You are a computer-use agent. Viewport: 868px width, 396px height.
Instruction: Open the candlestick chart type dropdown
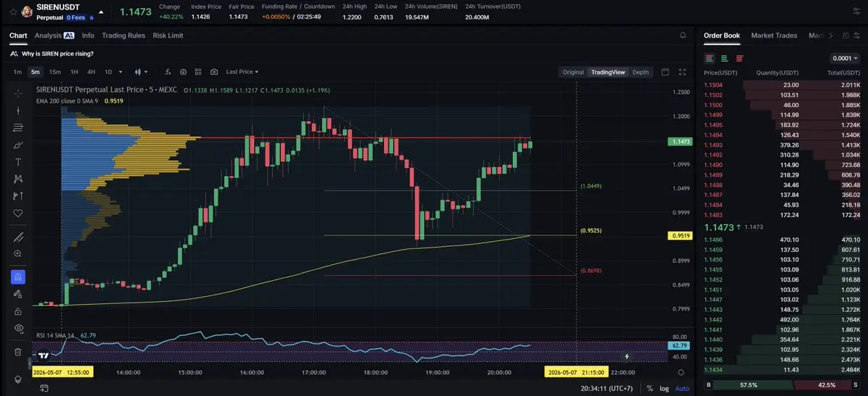(141, 72)
